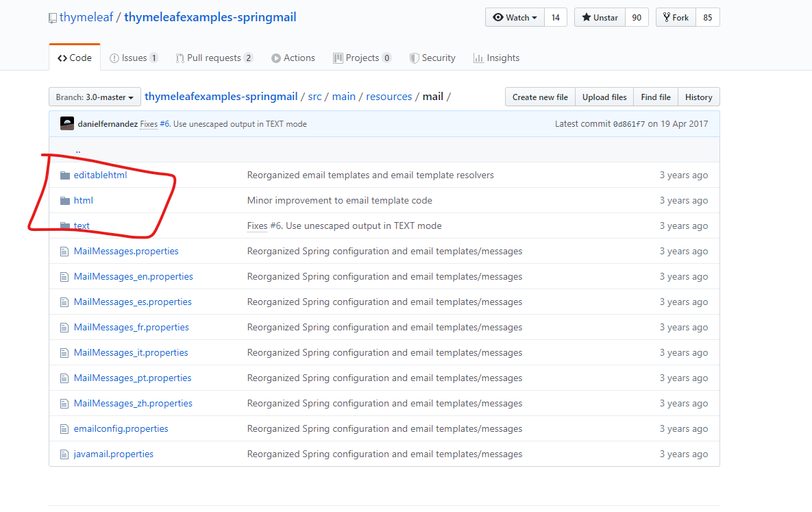812x512 pixels.
Task: Open the html folder
Action: (84, 201)
